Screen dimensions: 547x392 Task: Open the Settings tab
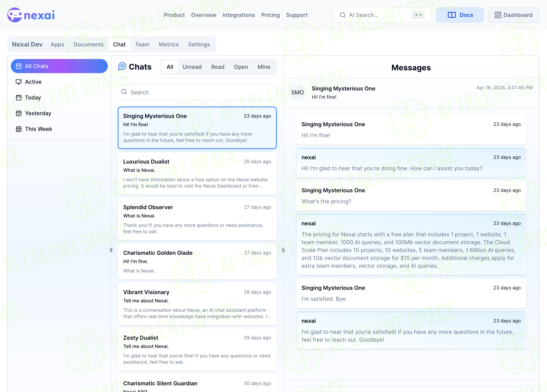coord(199,44)
